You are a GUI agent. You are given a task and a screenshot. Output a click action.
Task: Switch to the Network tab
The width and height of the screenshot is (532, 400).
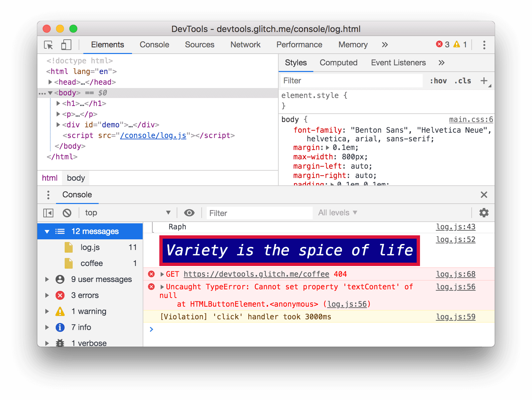pyautogui.click(x=245, y=45)
